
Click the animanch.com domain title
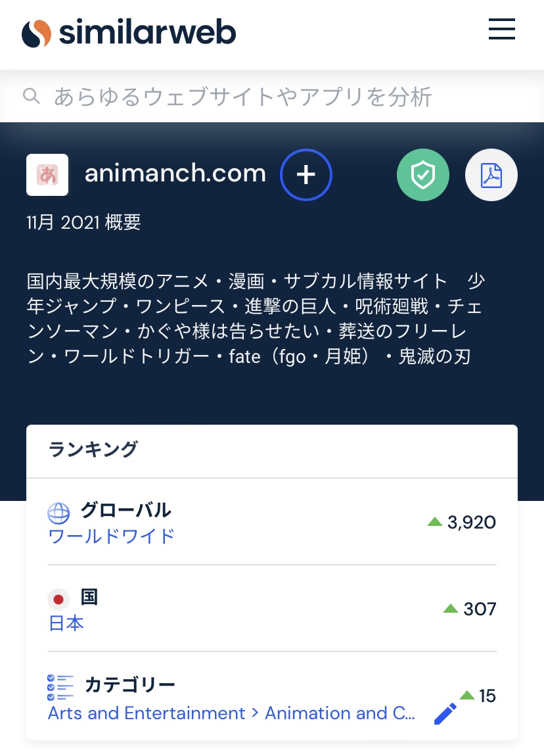coord(175,174)
